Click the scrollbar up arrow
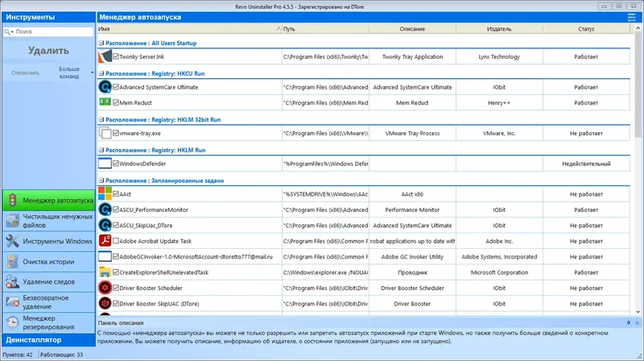This screenshot has width=644, height=361. (638, 28)
